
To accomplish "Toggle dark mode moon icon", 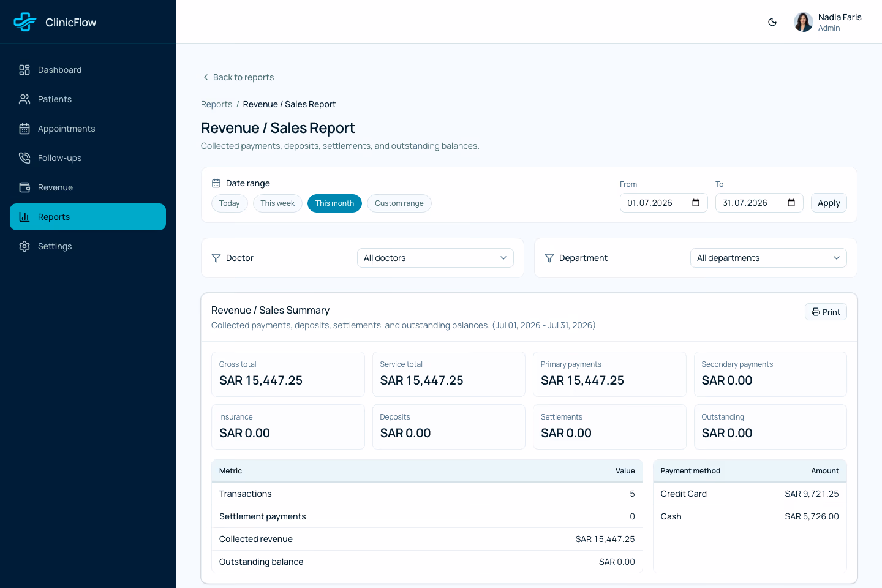I will coord(772,22).
